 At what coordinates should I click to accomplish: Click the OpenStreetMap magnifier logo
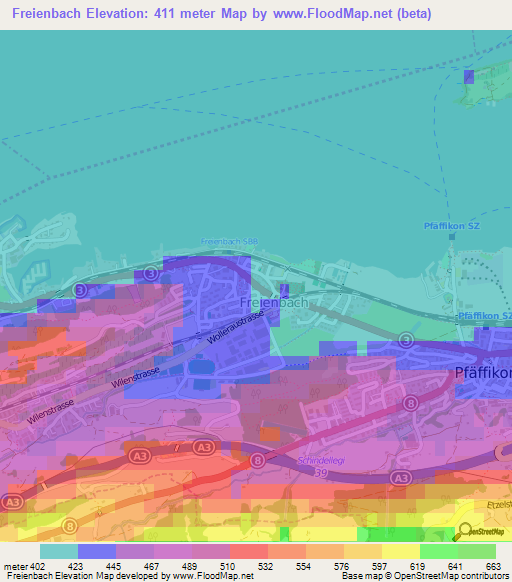click(x=478, y=532)
